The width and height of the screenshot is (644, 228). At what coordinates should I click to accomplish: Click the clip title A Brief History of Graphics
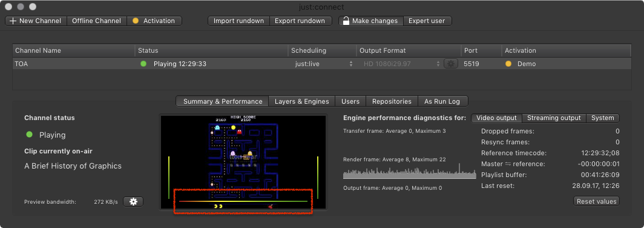pos(73,166)
